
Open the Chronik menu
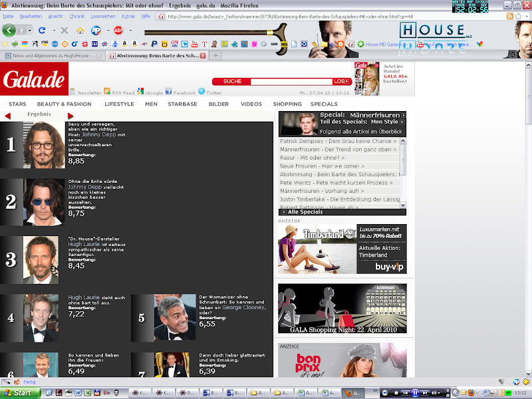point(77,16)
